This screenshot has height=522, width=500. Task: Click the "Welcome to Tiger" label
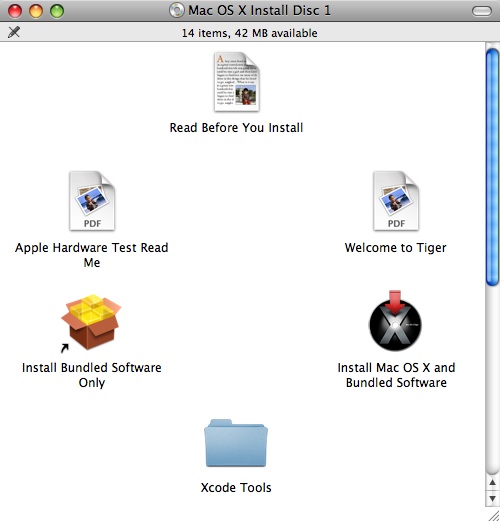coord(396,248)
